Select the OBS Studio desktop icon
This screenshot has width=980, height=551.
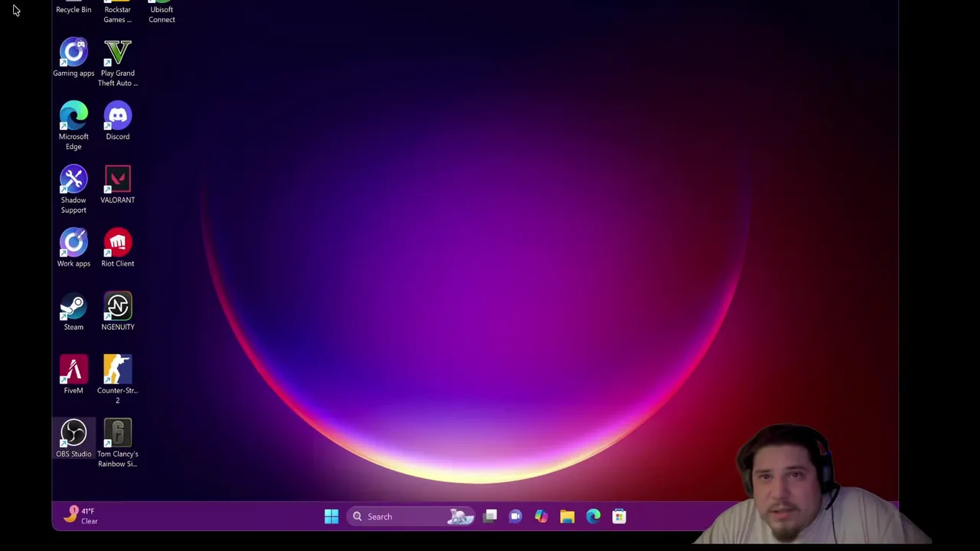tap(73, 439)
